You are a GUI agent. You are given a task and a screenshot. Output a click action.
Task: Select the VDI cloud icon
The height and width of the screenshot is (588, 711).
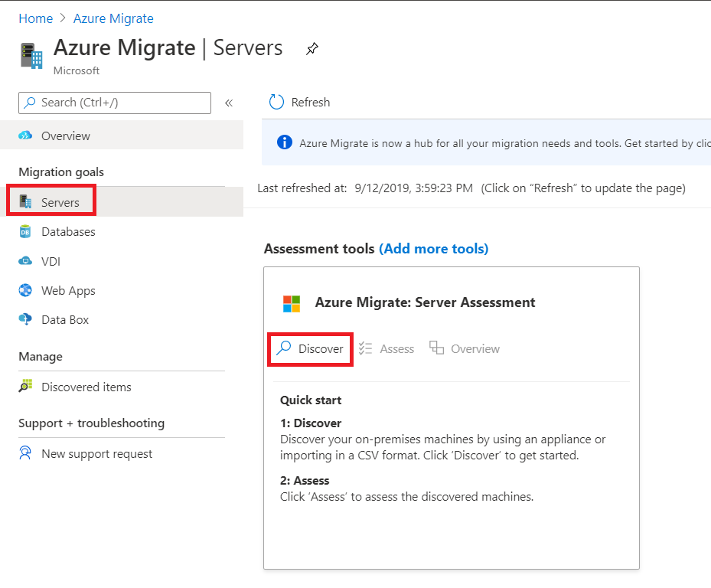[x=26, y=261]
